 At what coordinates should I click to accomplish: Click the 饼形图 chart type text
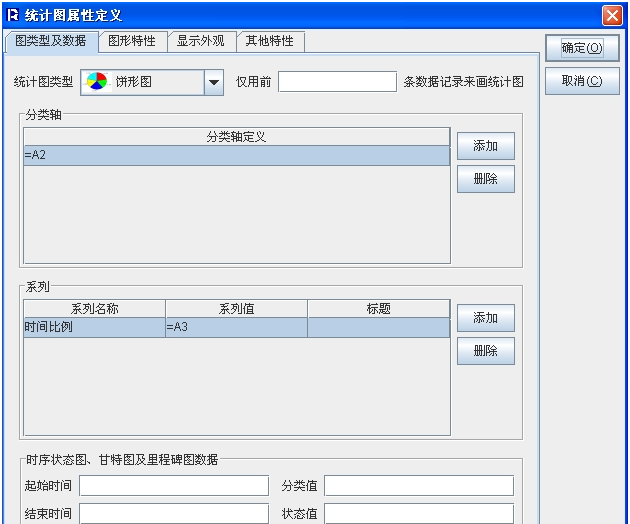coord(134,82)
